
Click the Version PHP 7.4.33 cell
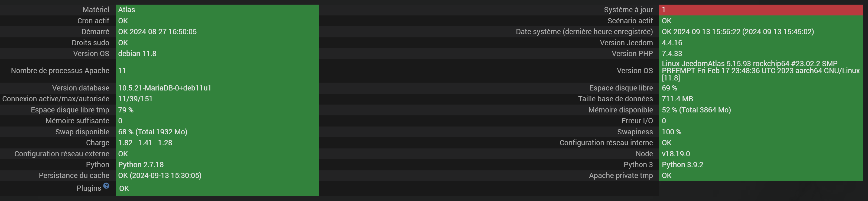tap(760, 54)
